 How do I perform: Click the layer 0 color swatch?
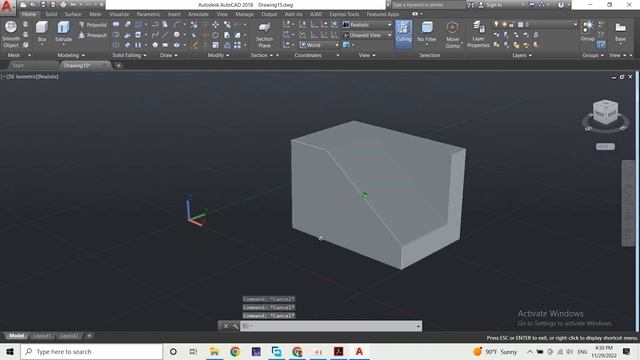pos(520,24)
